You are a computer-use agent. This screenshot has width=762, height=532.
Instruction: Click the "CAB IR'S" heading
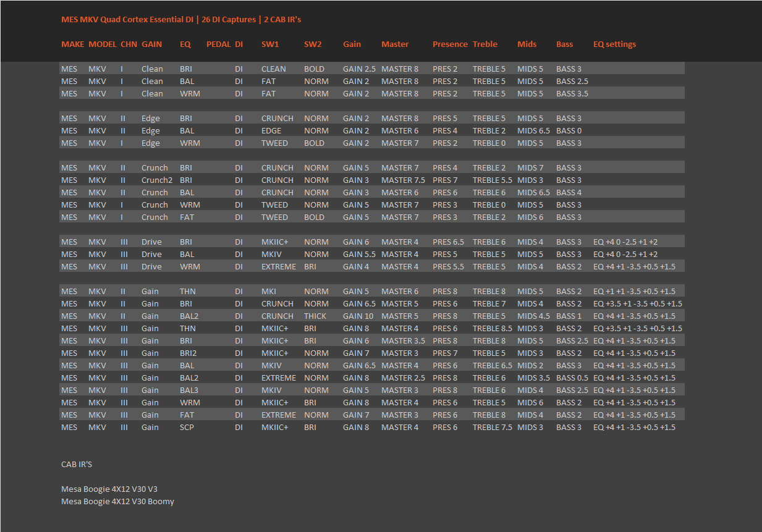point(77,465)
